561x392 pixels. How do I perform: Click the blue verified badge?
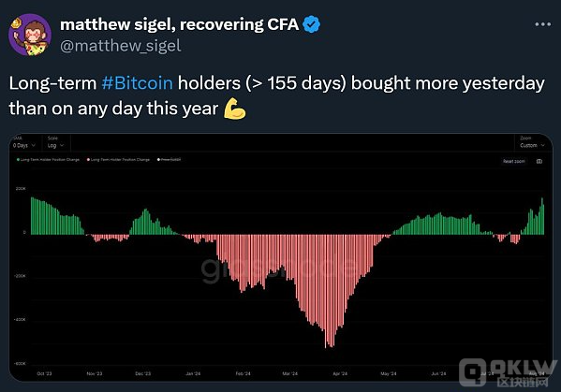coord(311,24)
